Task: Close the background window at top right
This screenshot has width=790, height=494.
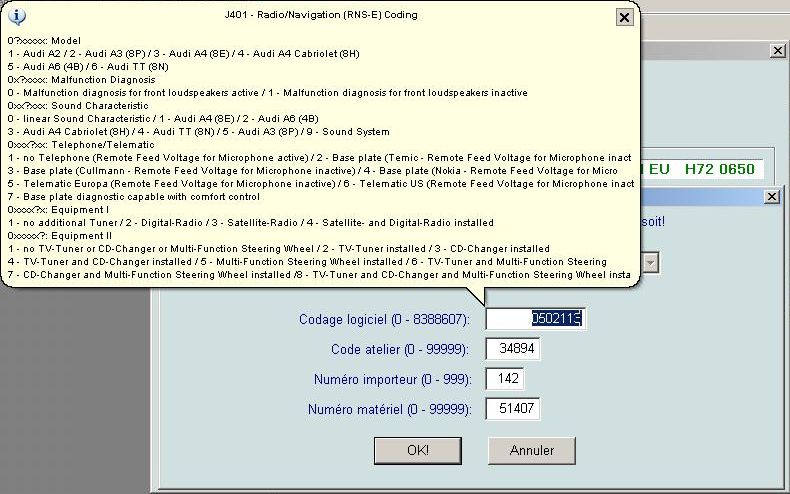Action: (777, 50)
